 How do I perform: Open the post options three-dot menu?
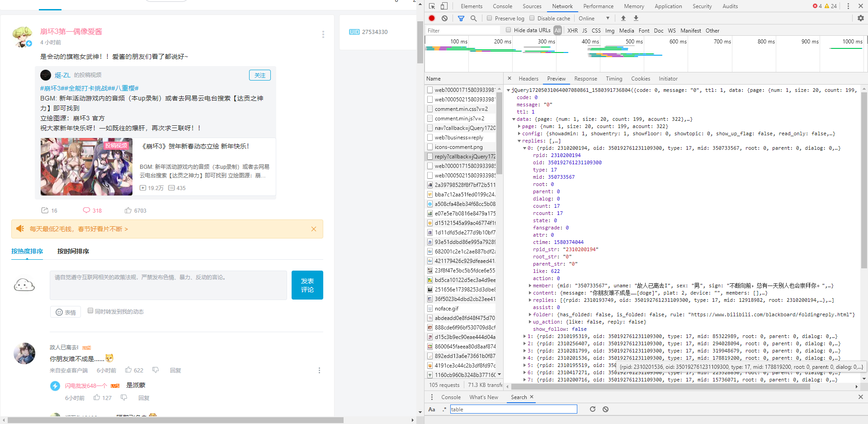click(x=323, y=34)
